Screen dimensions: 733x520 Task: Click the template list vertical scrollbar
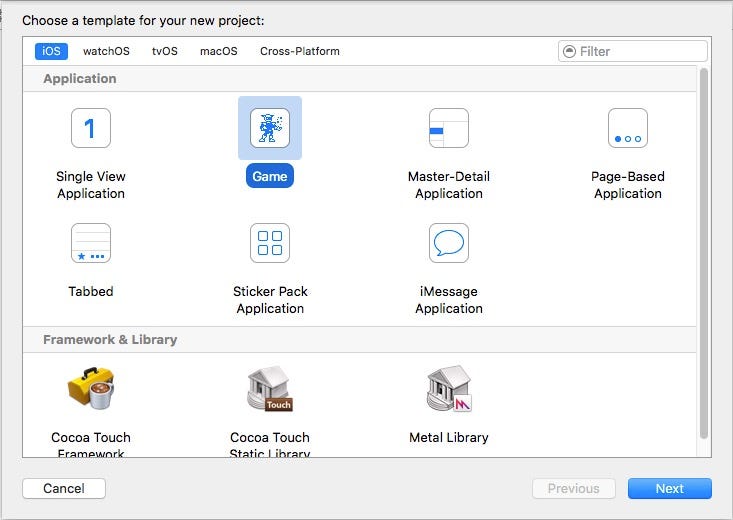pos(704,253)
